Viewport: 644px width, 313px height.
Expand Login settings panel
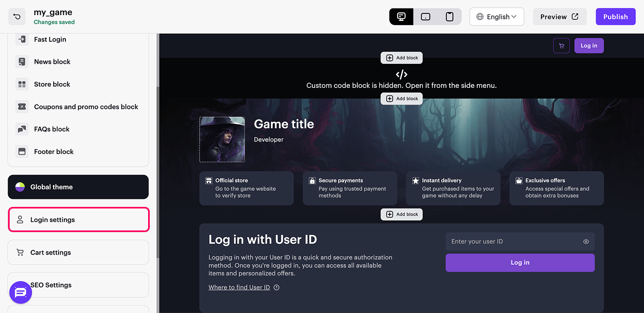tap(78, 220)
